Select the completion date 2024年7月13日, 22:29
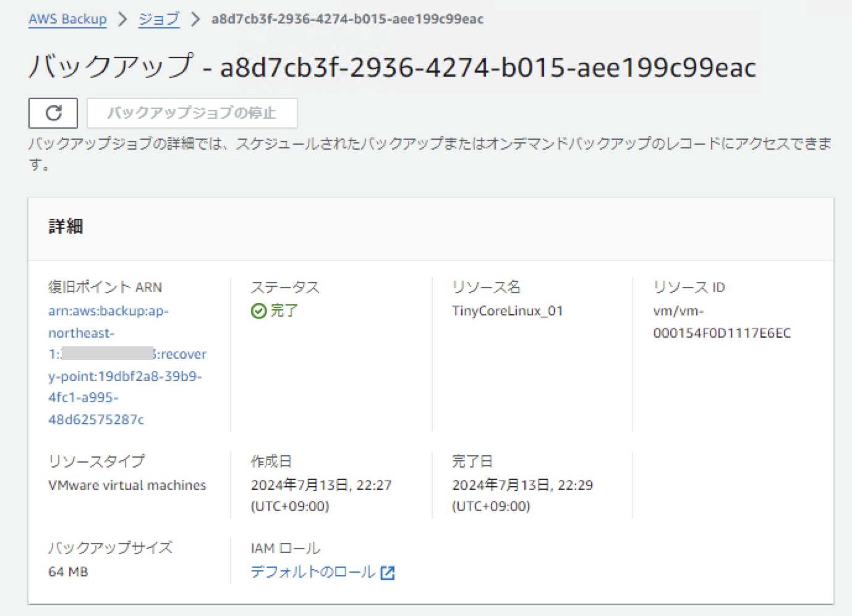Screen dimensions: 852x616 click(522, 495)
